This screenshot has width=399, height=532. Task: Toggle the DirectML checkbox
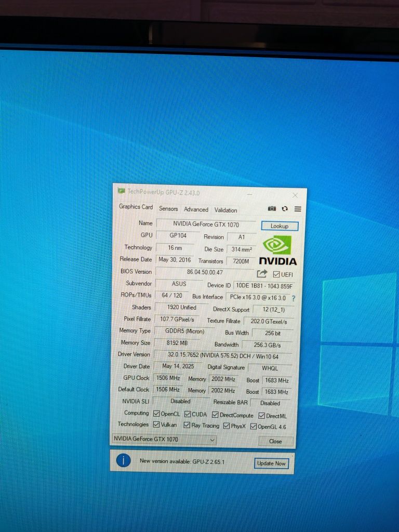click(x=262, y=416)
